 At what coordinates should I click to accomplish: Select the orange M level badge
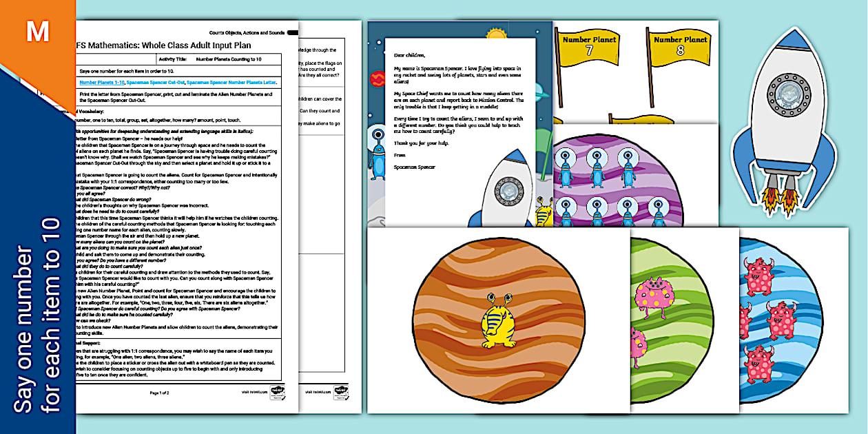[x=38, y=31]
